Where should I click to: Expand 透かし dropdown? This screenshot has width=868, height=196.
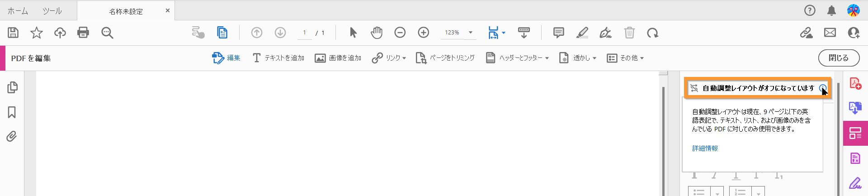[x=594, y=58]
